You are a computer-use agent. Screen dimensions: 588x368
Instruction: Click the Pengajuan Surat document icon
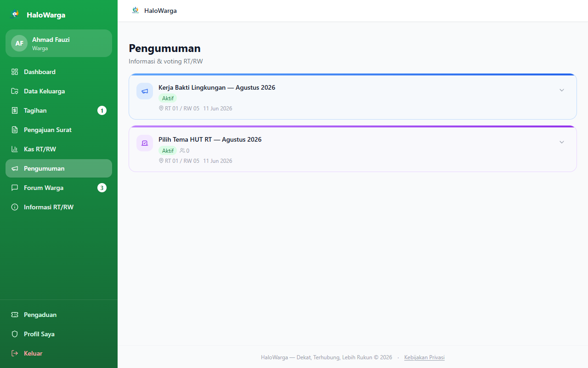pyautogui.click(x=15, y=130)
